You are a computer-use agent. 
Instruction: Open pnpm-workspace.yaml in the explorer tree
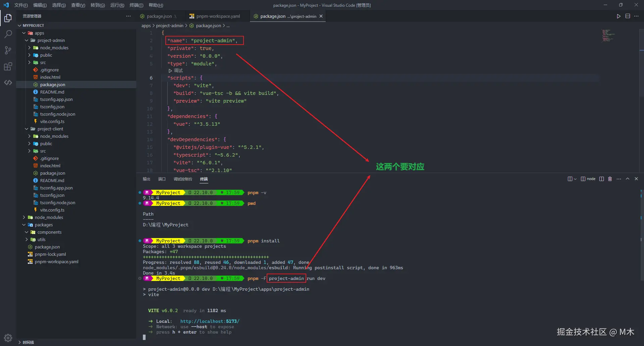pos(56,262)
